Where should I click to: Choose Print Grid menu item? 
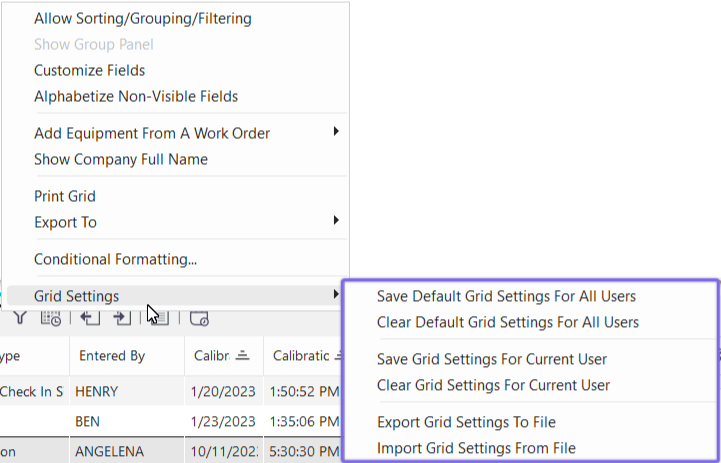pos(65,196)
